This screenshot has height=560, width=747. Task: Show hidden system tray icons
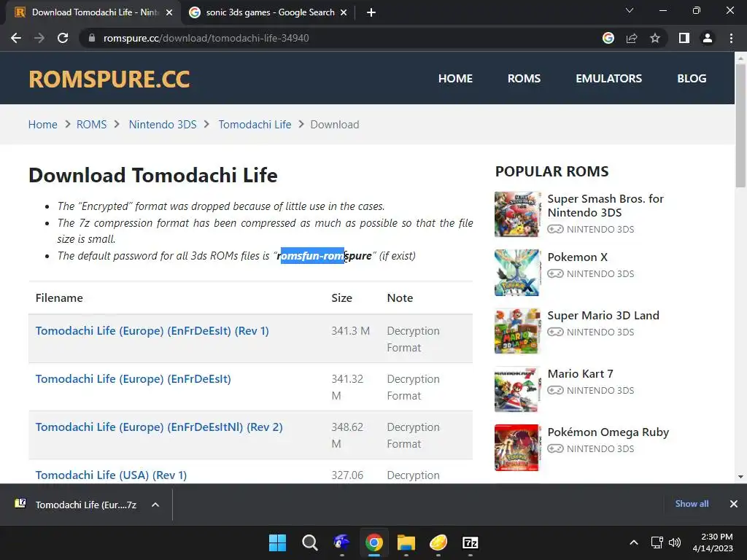634,542
